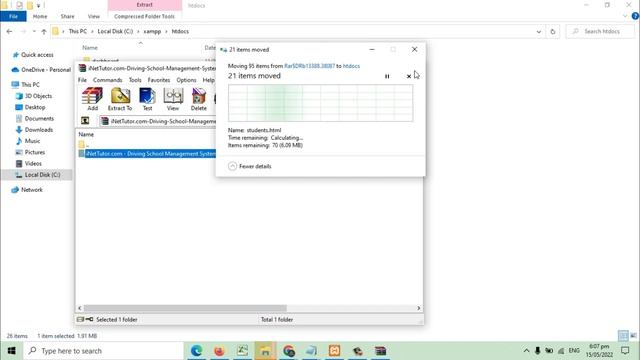The width and height of the screenshot is (640, 360).
Task: Click the parent folder ".." row in WinRAR
Action: click(84, 144)
